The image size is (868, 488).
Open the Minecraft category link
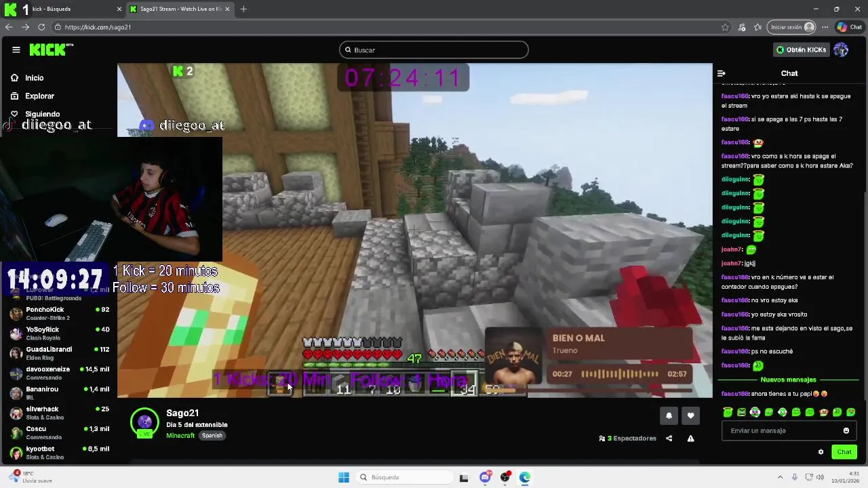(180, 435)
